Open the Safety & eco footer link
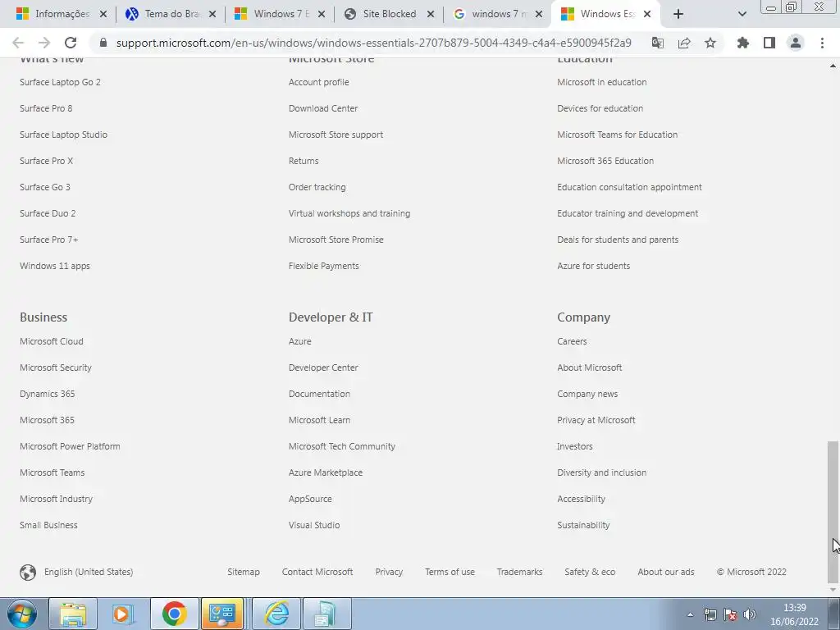 (590, 572)
